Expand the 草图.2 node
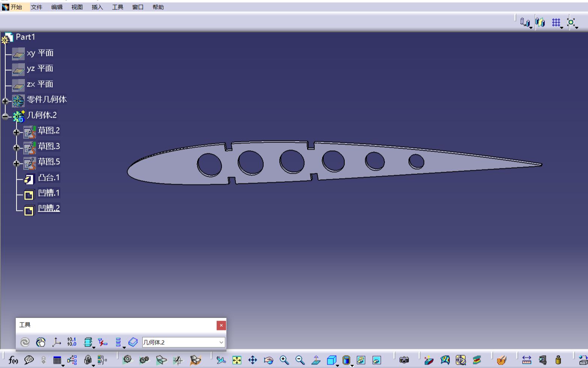The image size is (588, 368). [16, 132]
